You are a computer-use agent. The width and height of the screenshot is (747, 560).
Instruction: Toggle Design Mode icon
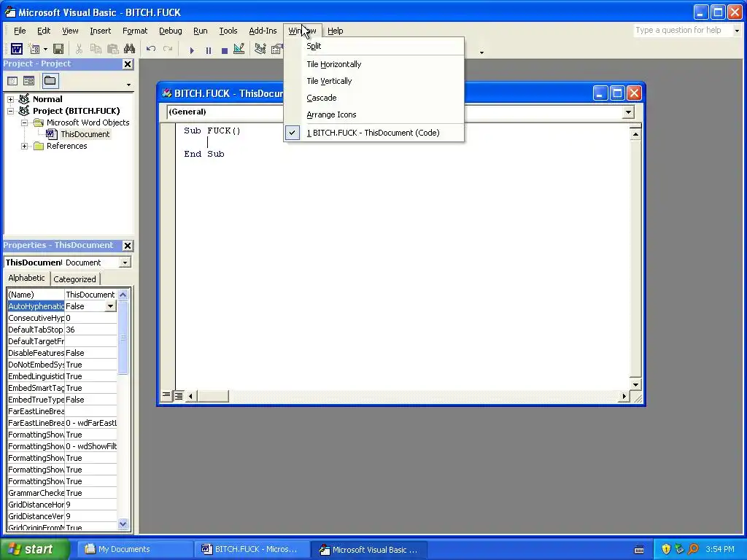(x=239, y=49)
